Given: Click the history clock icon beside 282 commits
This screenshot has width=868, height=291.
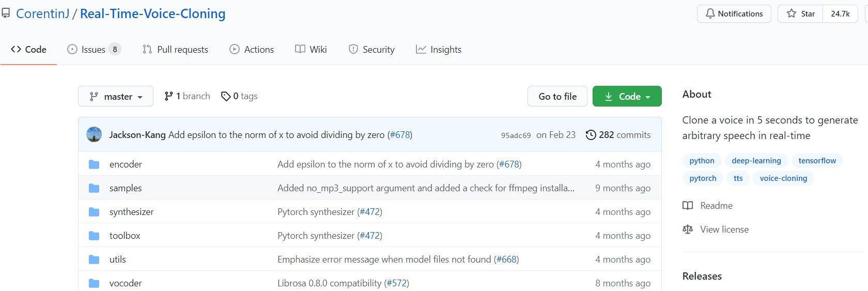Looking at the screenshot, I should [591, 135].
